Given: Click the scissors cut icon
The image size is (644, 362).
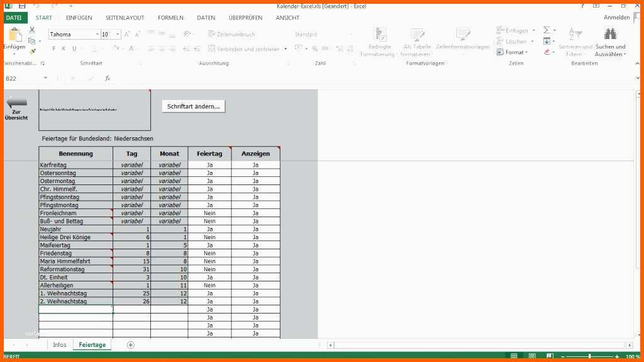Looking at the screenshot, I should [x=32, y=30].
